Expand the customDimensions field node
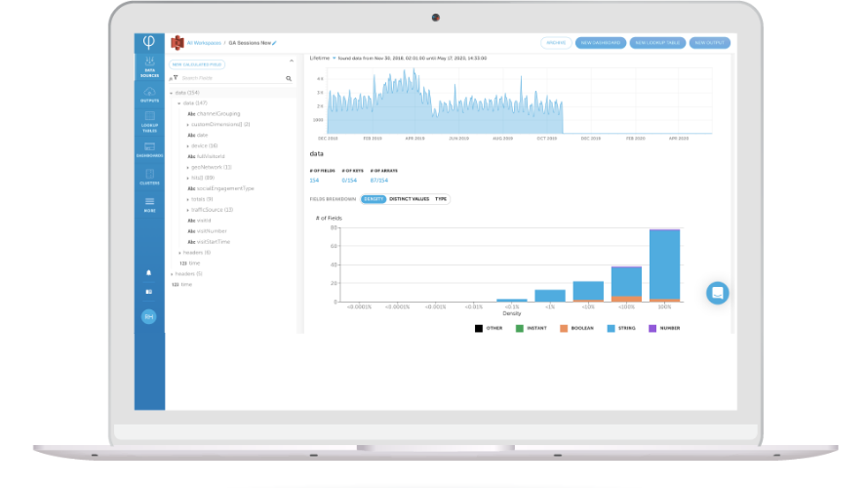868x488 pixels. tap(188, 124)
